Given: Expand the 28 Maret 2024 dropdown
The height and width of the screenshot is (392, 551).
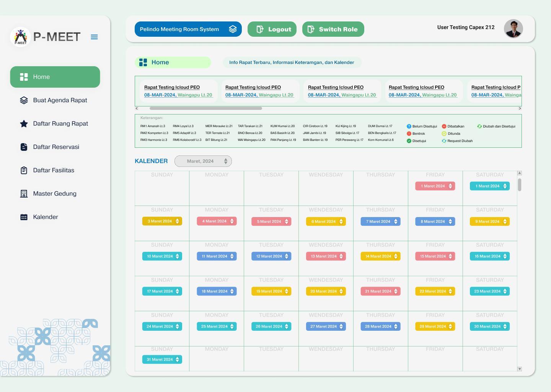Looking at the screenshot, I should 381,327.
